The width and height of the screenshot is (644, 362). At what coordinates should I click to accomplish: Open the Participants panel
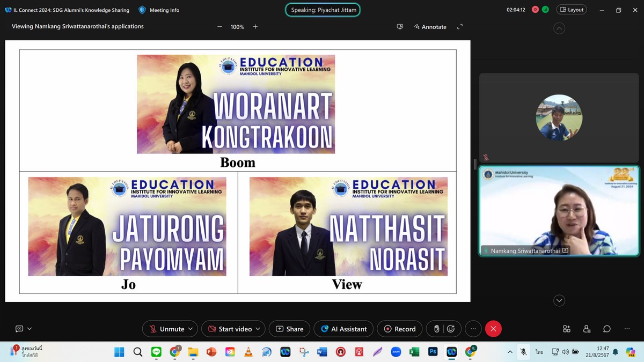click(587, 329)
